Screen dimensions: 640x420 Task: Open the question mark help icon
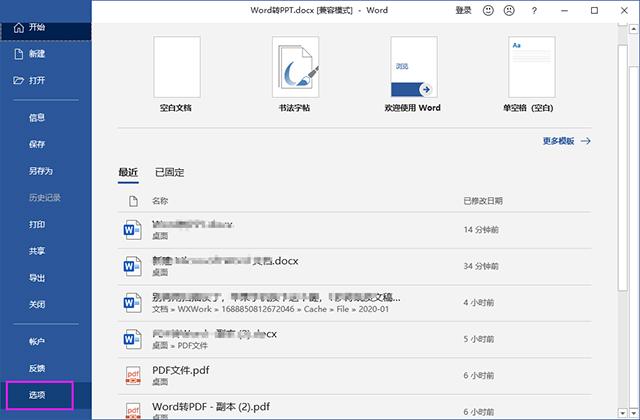click(x=534, y=11)
